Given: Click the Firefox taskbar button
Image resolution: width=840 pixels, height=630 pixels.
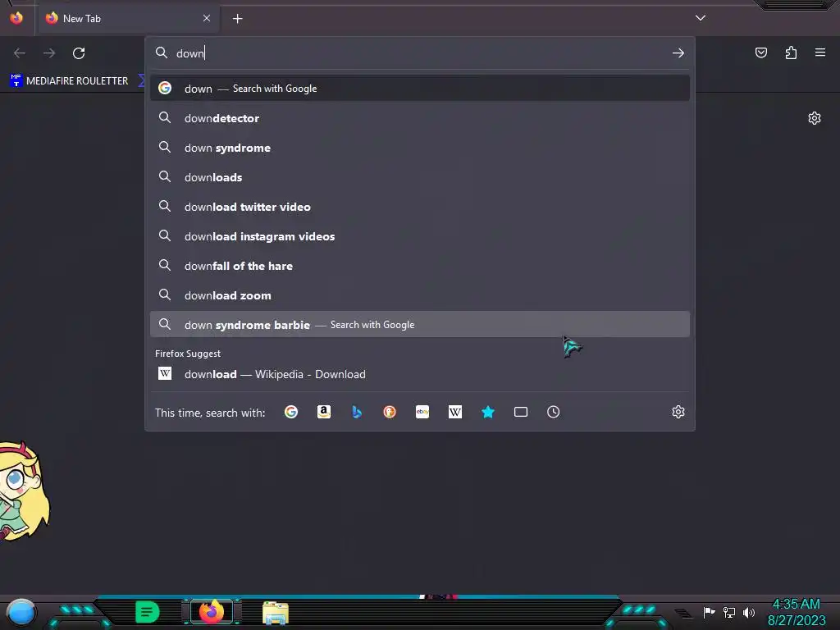Looking at the screenshot, I should coord(212,612).
